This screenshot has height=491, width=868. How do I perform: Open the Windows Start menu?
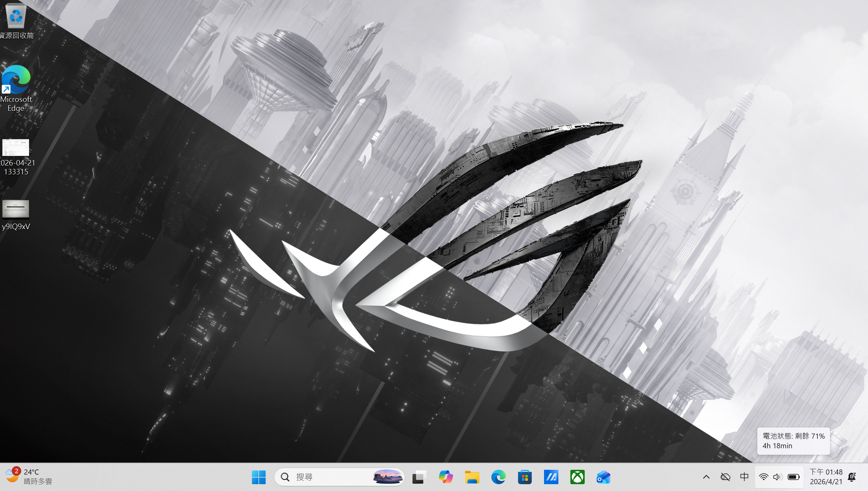[x=258, y=477]
